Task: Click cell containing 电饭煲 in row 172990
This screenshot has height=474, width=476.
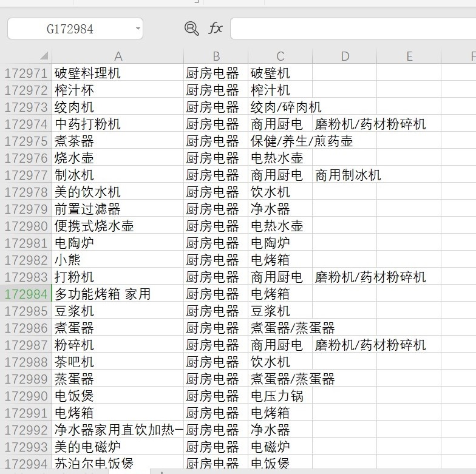Action: [118, 396]
